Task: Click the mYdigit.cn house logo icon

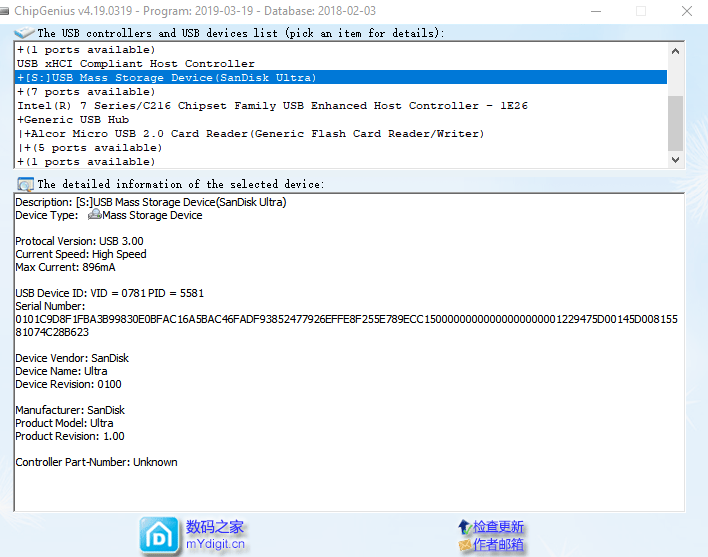Action: click(158, 535)
